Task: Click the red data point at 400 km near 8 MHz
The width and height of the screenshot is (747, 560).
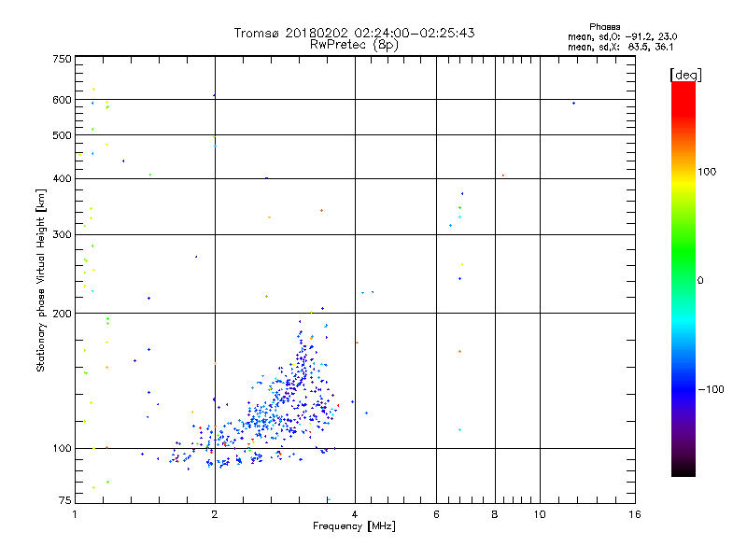Action: point(503,175)
